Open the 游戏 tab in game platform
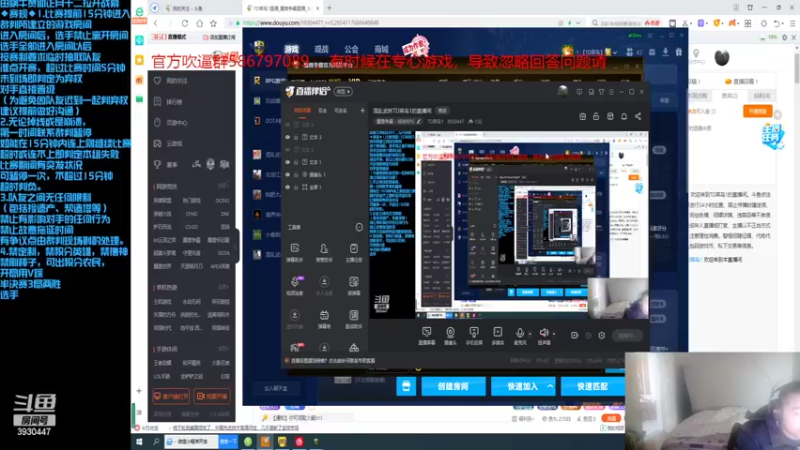 coord(291,49)
